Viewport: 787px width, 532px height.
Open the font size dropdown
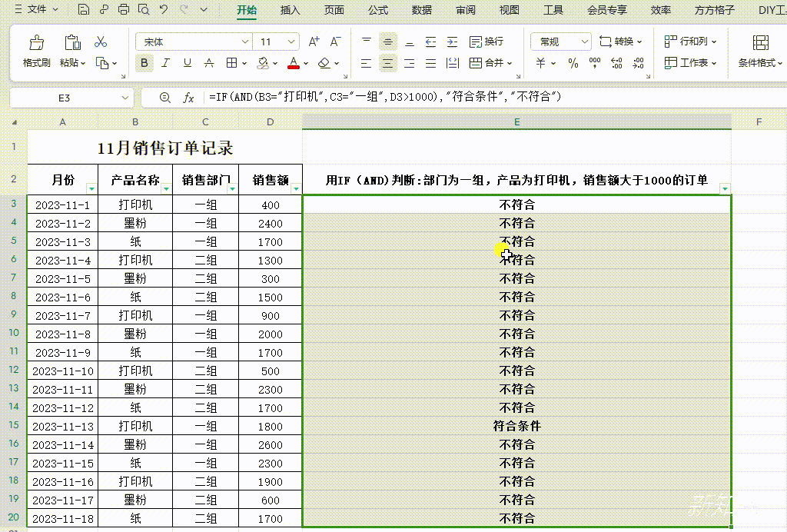291,42
